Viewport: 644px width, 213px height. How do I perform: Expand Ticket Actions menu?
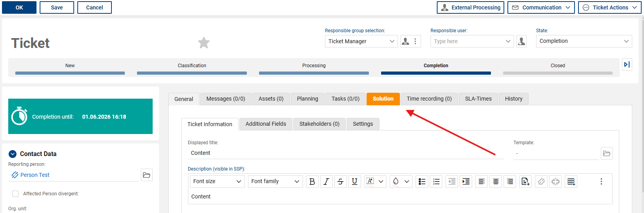(x=610, y=7)
